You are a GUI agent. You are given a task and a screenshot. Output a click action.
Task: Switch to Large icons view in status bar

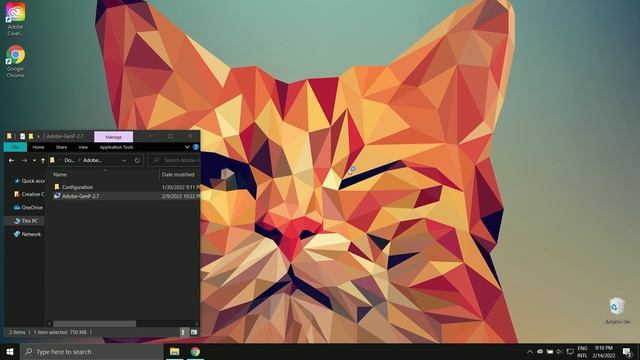coord(194,332)
